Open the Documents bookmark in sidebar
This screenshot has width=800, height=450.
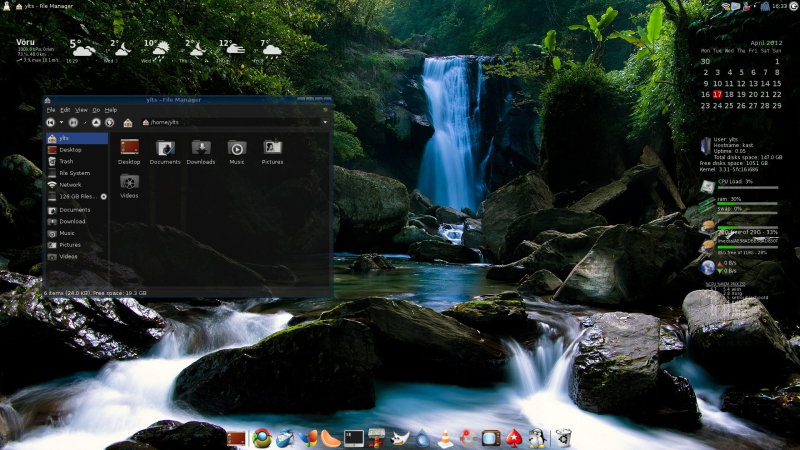77,210
